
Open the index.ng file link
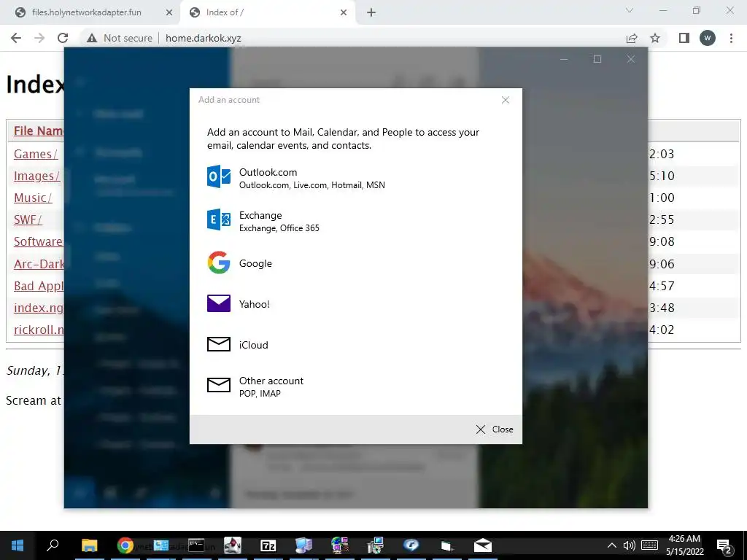click(39, 308)
